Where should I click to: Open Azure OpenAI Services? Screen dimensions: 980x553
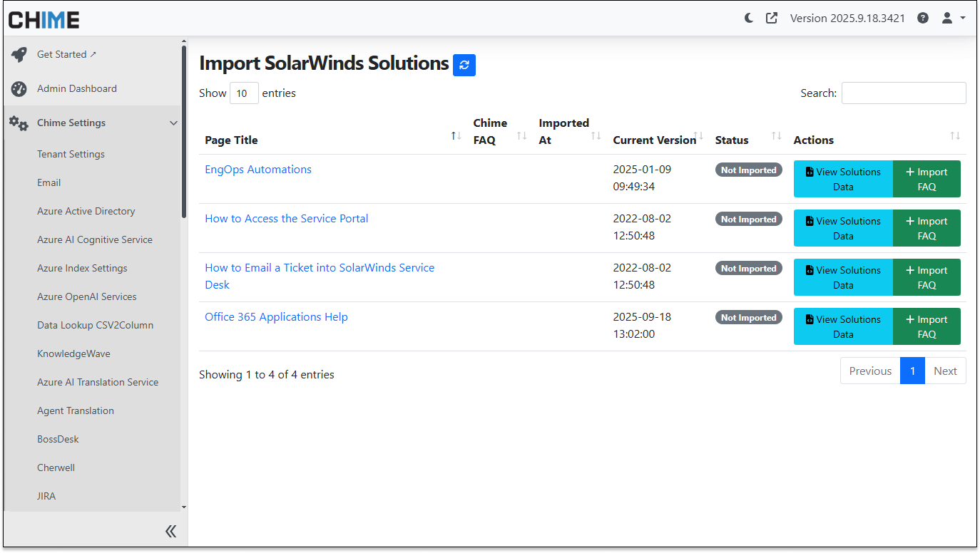coord(87,296)
